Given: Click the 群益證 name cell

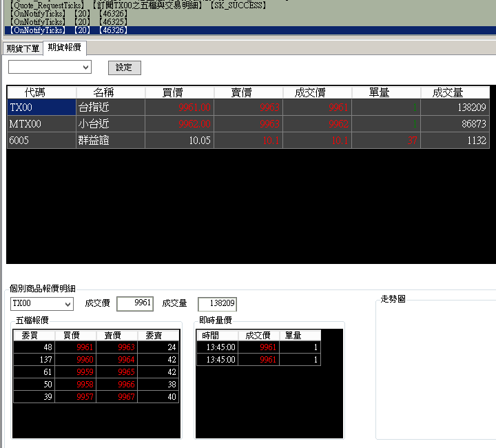Looking at the screenshot, I should 110,140.
